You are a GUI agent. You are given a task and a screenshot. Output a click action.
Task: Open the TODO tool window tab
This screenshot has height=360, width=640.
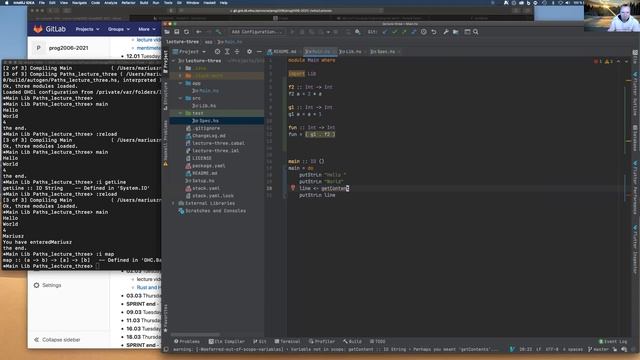(378, 341)
